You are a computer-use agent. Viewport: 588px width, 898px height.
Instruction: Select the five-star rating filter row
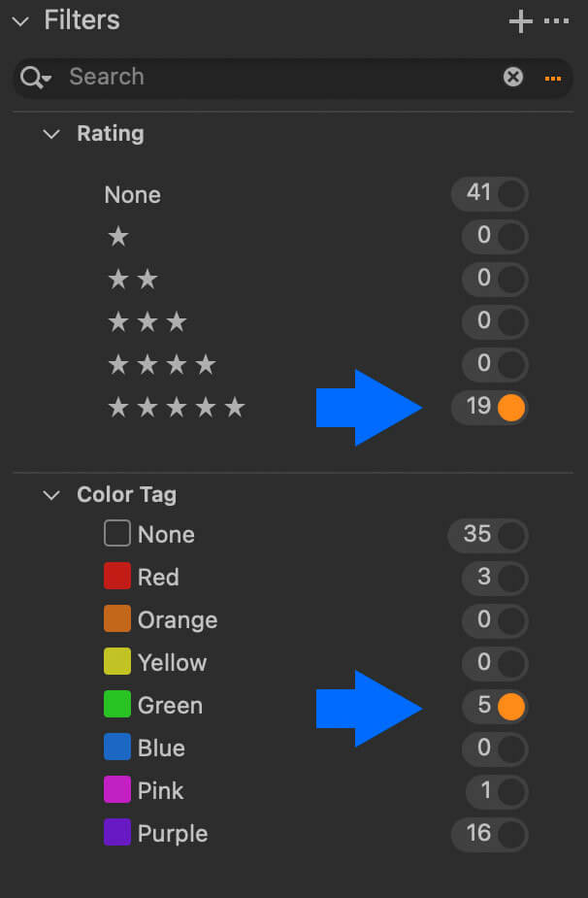pyautogui.click(x=177, y=407)
